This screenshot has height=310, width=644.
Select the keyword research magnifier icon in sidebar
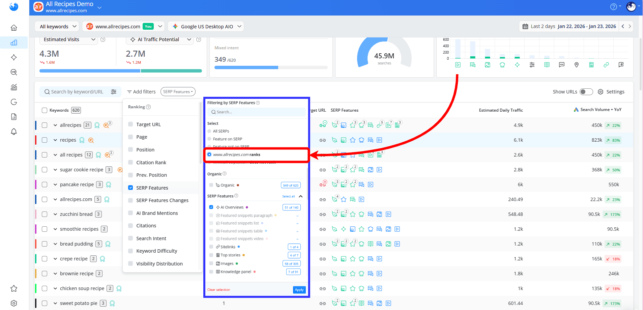[x=14, y=72]
